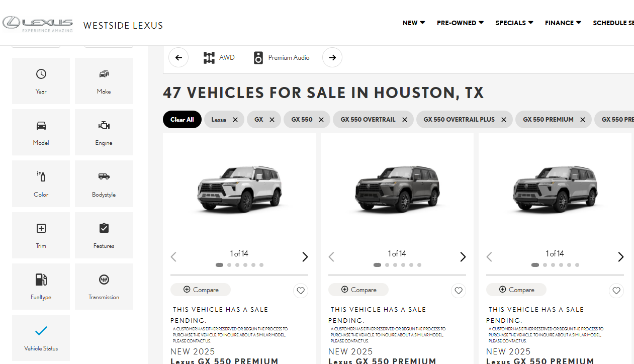Open first Lexus GX 550 PREMIUM title
This screenshot has height=364, width=634.
click(x=224, y=360)
